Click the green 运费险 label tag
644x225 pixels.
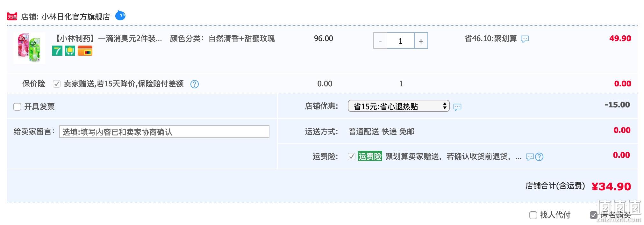click(x=370, y=156)
